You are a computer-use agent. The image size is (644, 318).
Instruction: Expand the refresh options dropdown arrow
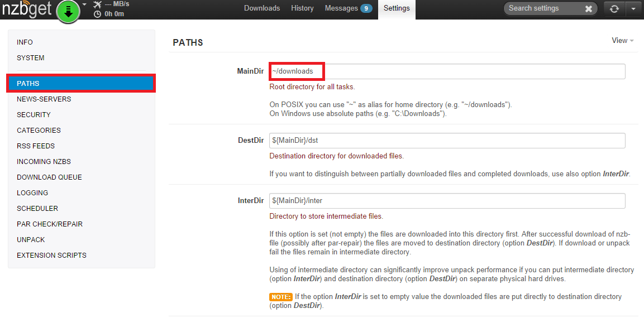633,9
